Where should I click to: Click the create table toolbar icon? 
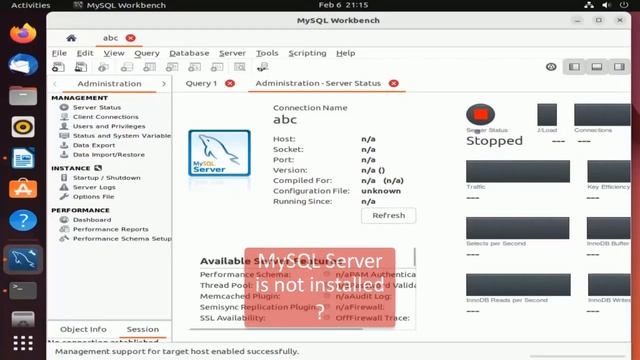[149, 67]
